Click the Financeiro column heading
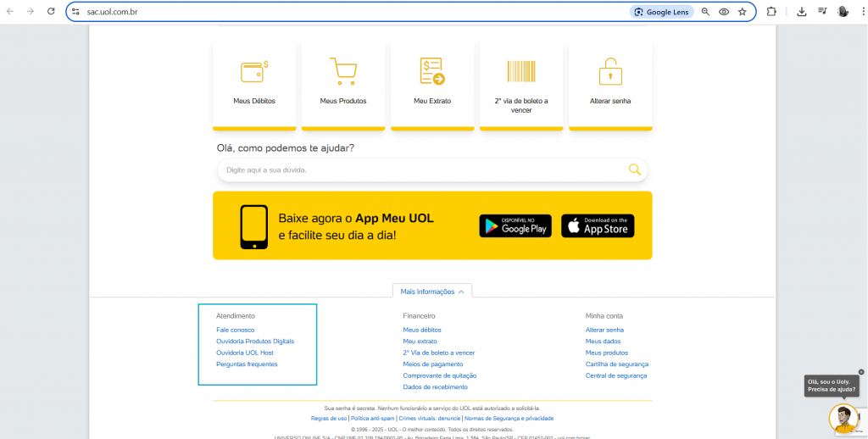This screenshot has width=868, height=439. point(419,316)
